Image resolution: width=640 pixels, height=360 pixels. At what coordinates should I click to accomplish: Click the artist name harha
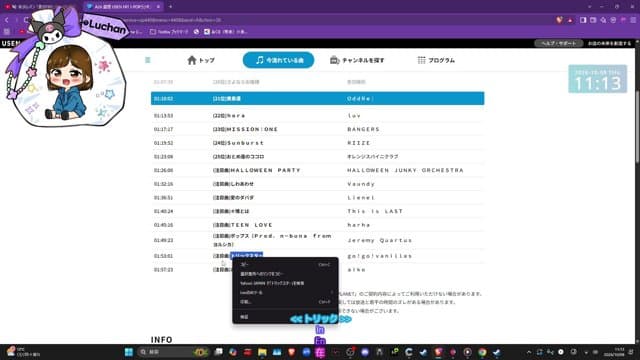(358, 225)
